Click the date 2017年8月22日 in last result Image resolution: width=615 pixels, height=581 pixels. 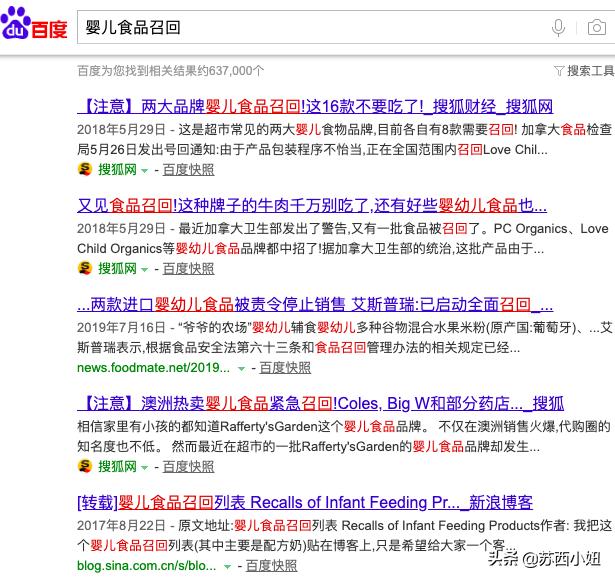coord(121,525)
